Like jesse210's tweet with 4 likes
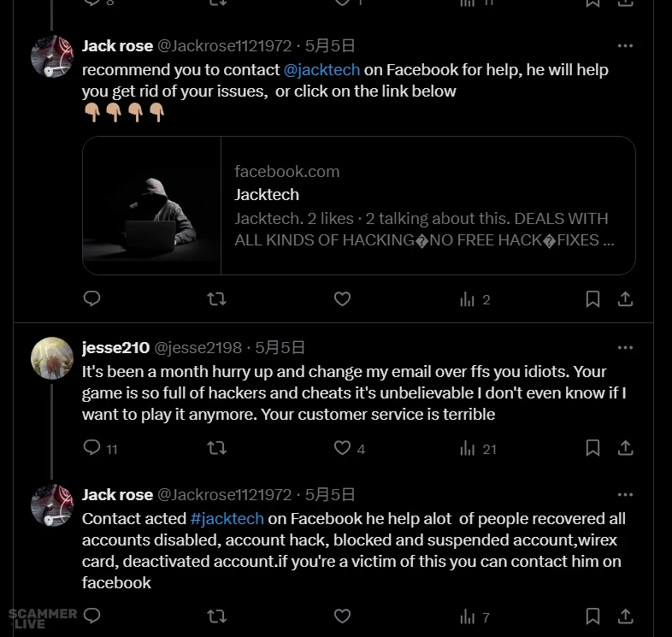Viewport: 672px width, 637px height. (342, 448)
